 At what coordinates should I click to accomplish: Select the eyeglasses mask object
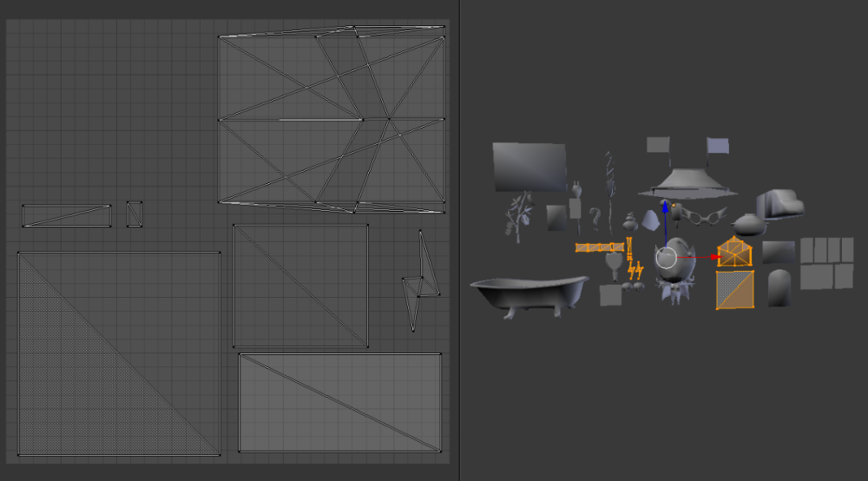(x=704, y=216)
